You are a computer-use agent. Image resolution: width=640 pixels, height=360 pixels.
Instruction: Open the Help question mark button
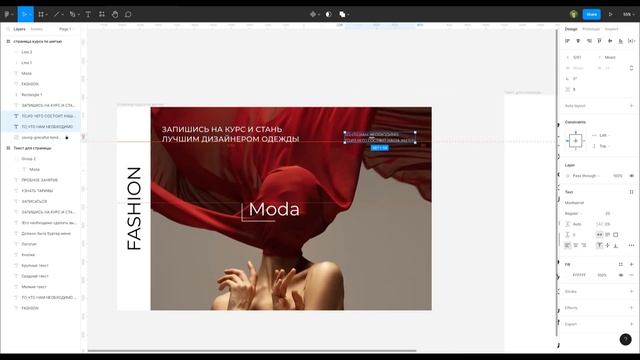click(x=625, y=340)
